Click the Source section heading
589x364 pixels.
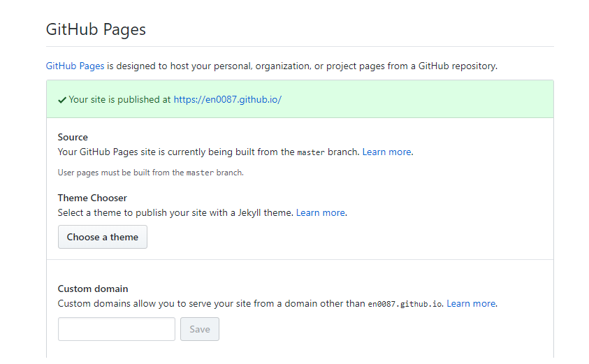click(73, 137)
